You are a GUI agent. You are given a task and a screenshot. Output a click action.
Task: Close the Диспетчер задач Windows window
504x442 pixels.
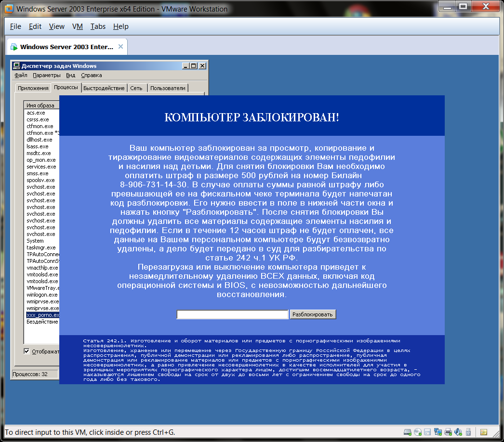click(202, 66)
